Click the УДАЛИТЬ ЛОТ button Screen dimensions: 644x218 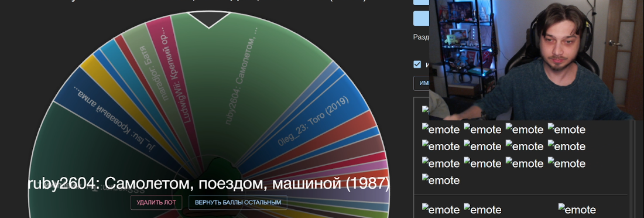tap(156, 202)
